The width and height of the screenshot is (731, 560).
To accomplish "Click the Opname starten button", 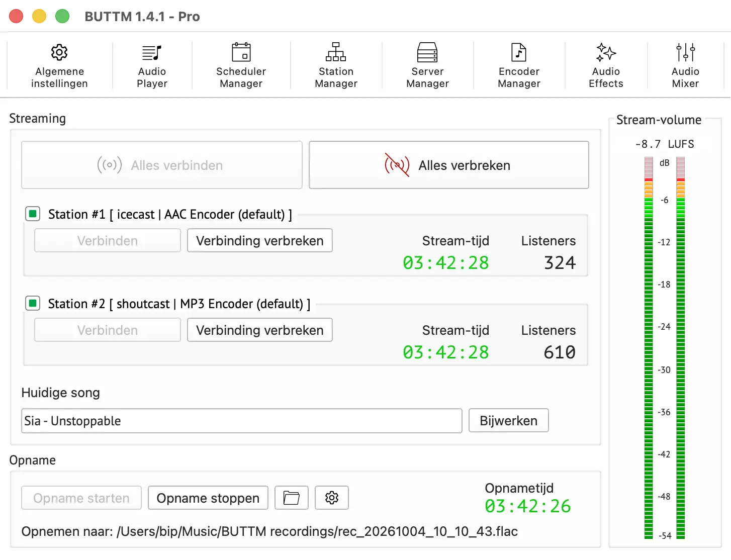I will [x=81, y=498].
